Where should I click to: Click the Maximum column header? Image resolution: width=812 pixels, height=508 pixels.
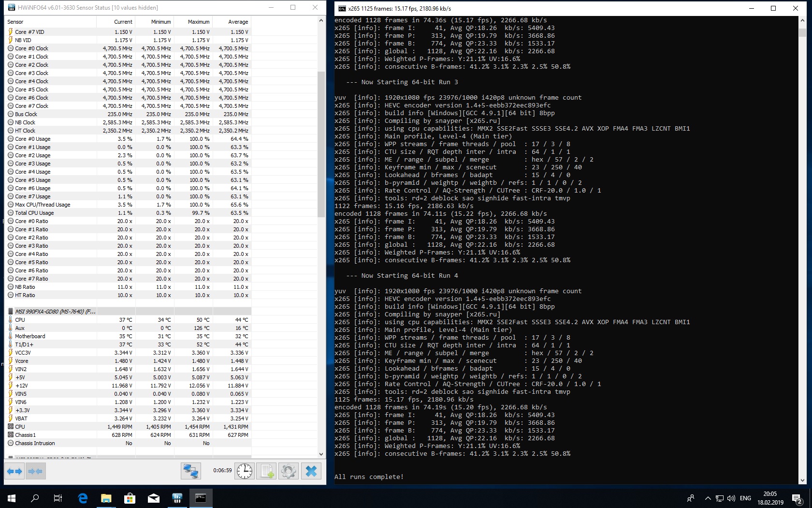(x=198, y=22)
